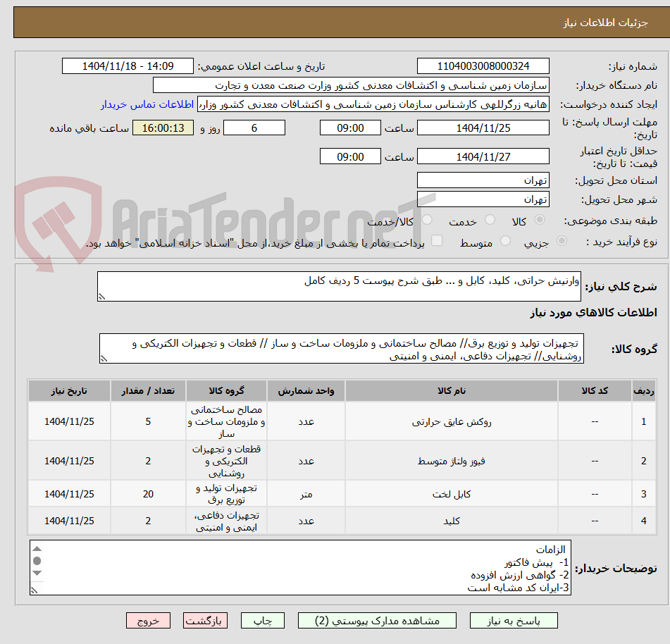Click the کد کالا column header
Image resolution: width=670 pixels, height=644 pixels.
[x=595, y=390]
